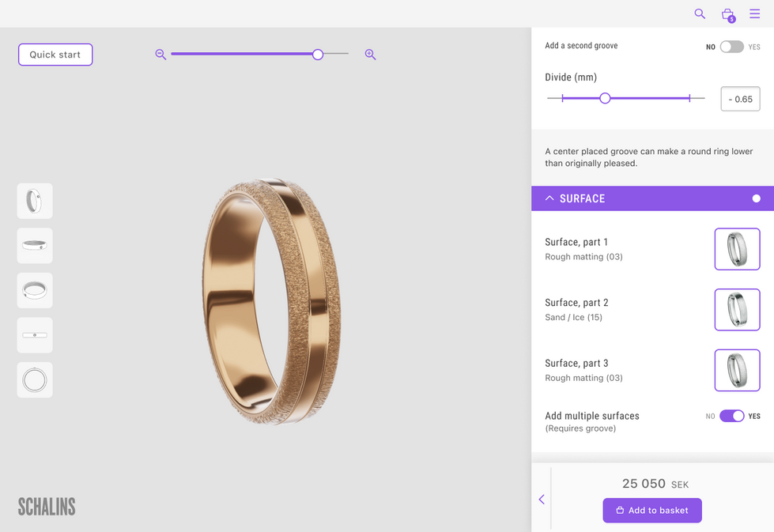Open the hamburger menu icon

pos(754,13)
